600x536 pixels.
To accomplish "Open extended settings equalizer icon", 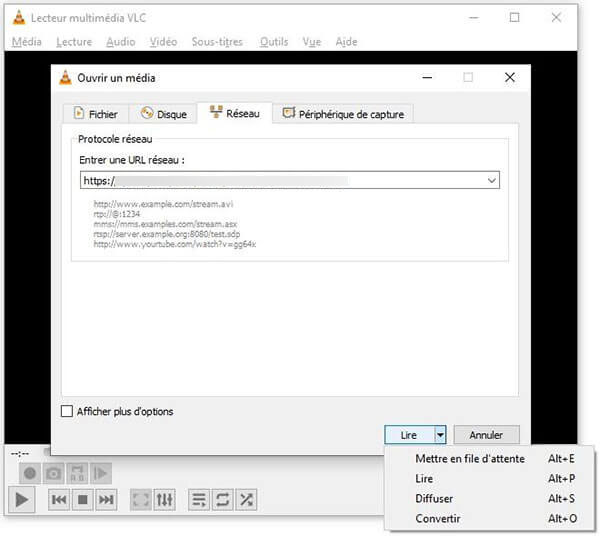I will [x=165, y=499].
